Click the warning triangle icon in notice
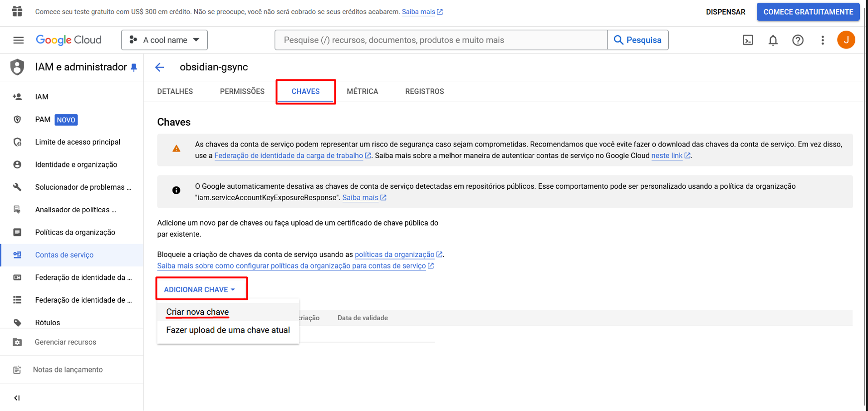The height and width of the screenshot is (411, 868). tap(177, 148)
